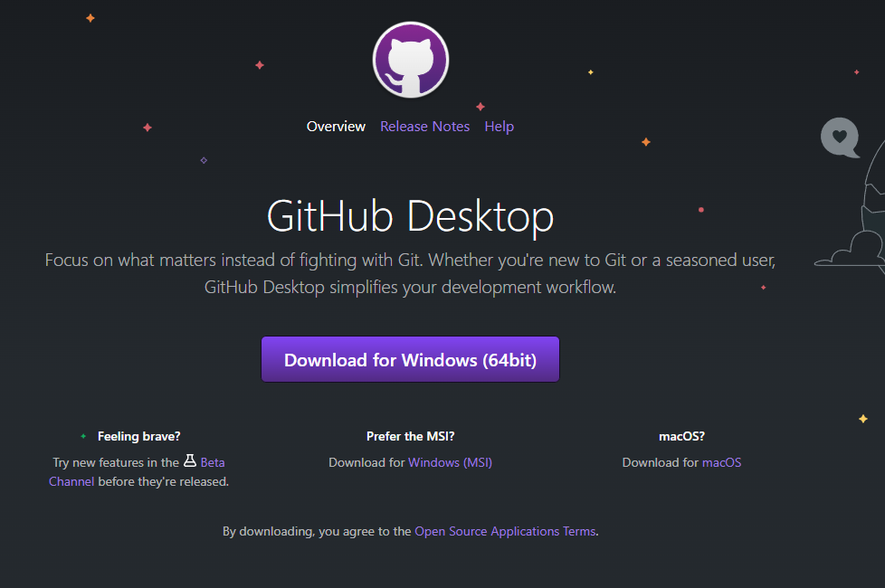
Task: Download the Windows (MSI) installer link
Action: tap(450, 462)
